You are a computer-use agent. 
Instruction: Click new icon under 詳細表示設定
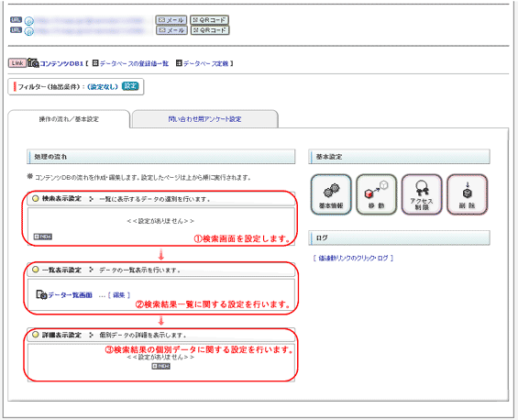pyautogui.click(x=160, y=366)
